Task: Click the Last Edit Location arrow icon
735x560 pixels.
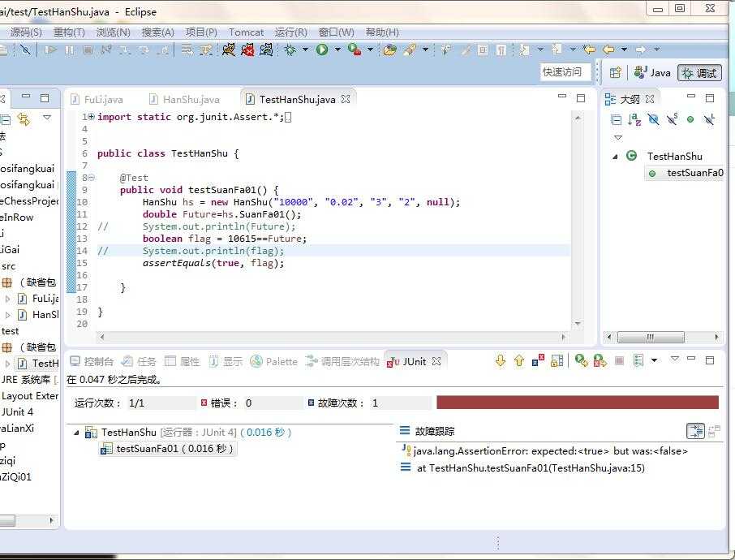Action: pos(589,49)
